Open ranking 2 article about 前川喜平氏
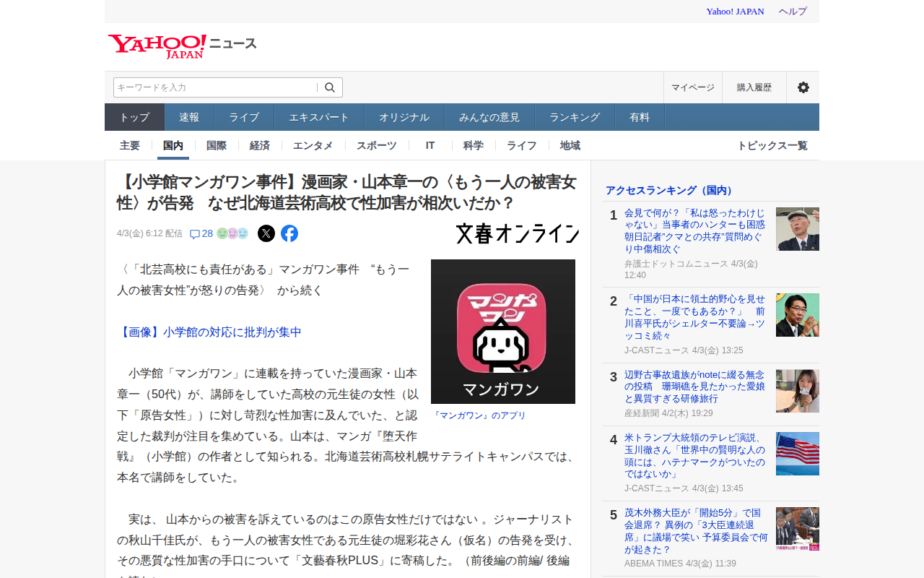 [x=694, y=317]
